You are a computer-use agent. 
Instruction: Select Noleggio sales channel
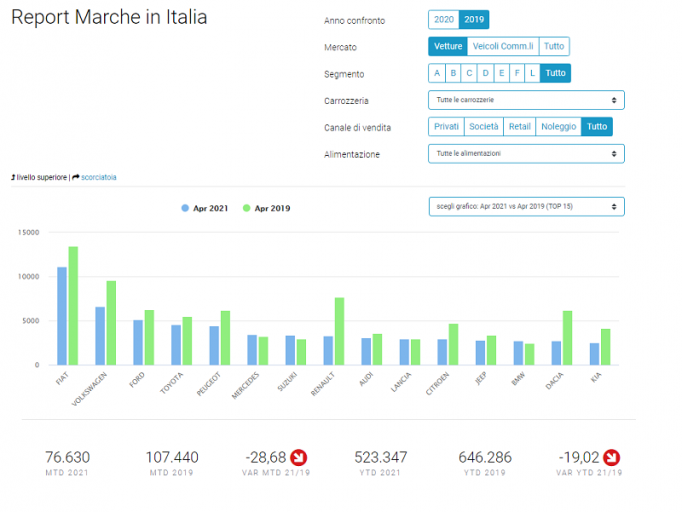click(558, 127)
